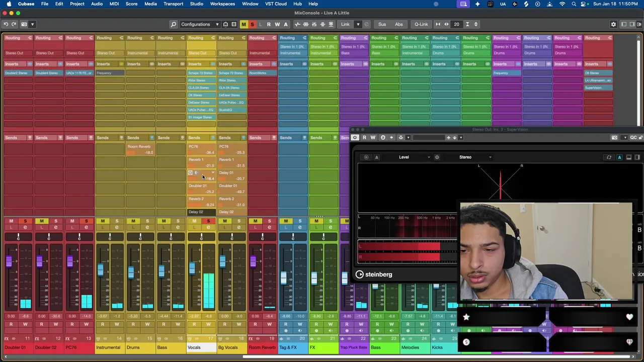Click the SuperVision reset values icon

(609, 157)
